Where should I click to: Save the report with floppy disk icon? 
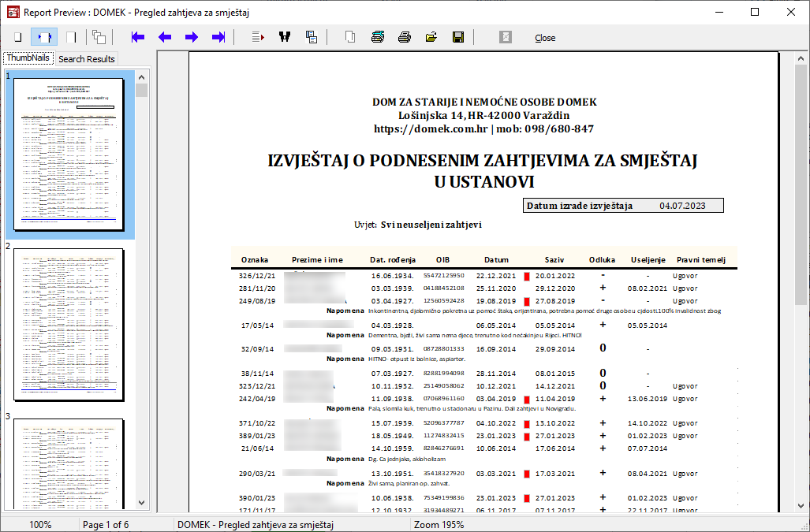coord(457,37)
